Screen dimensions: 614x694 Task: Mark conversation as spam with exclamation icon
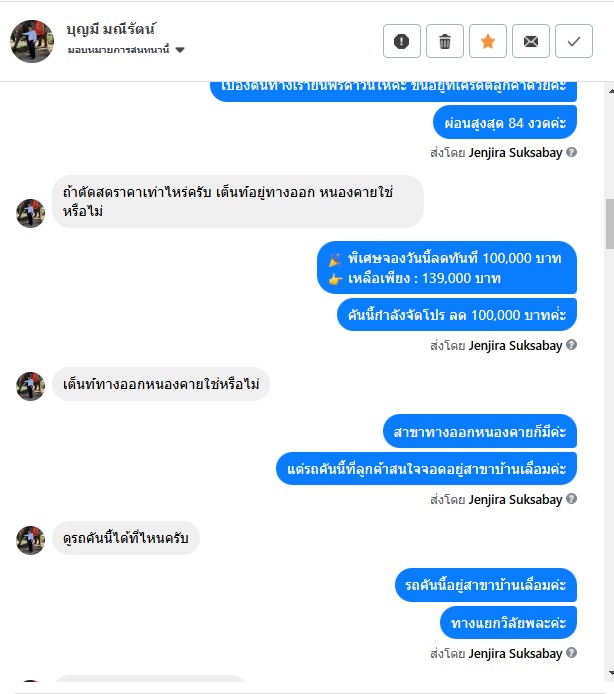click(402, 41)
